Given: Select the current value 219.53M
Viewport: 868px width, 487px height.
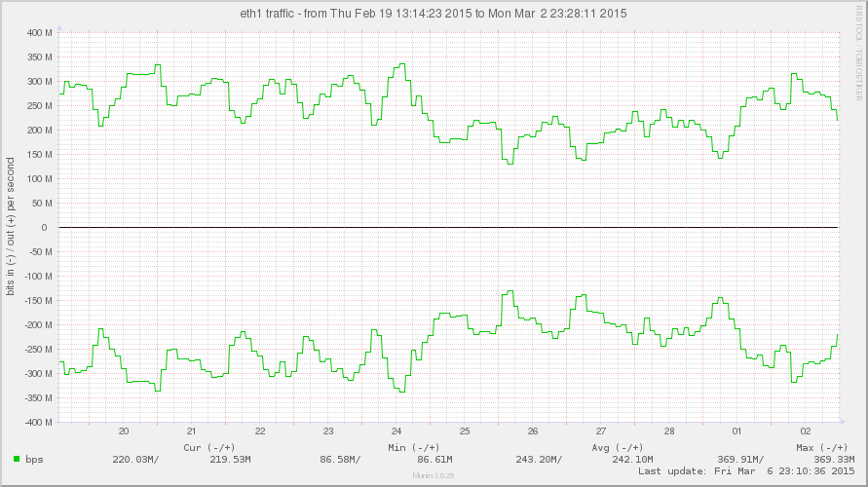Looking at the screenshot, I should click(x=230, y=460).
